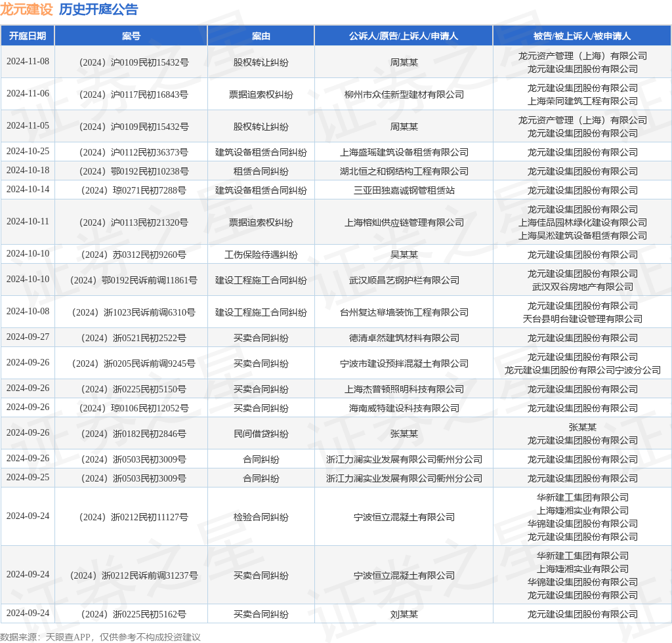Click plaintiff 三亚田独嘉诚钢管租赁站

404,191
